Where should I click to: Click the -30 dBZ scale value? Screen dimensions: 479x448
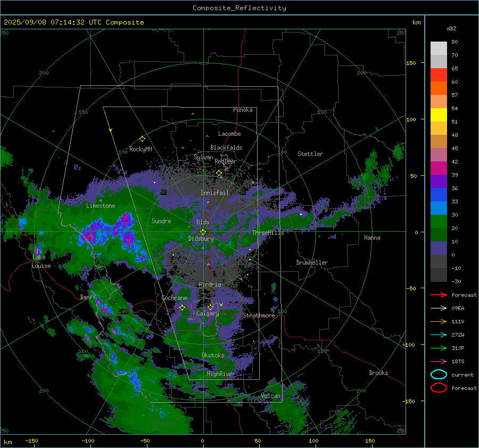pos(456,281)
